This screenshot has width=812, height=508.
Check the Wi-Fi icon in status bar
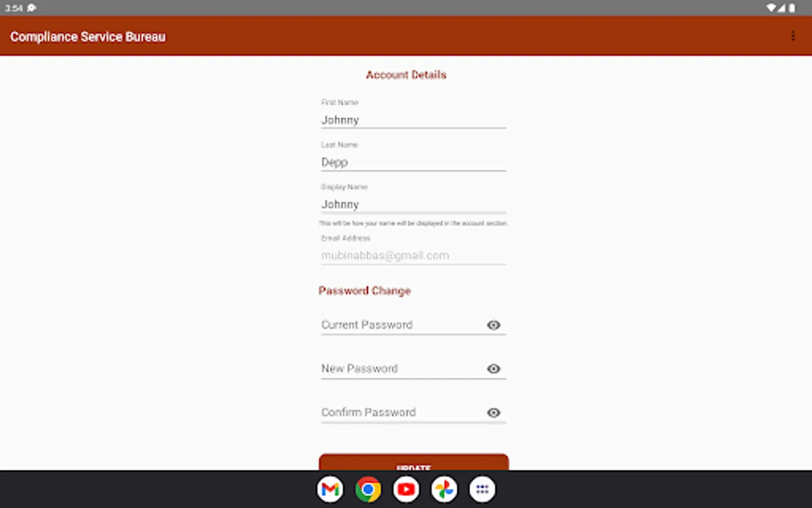point(771,8)
